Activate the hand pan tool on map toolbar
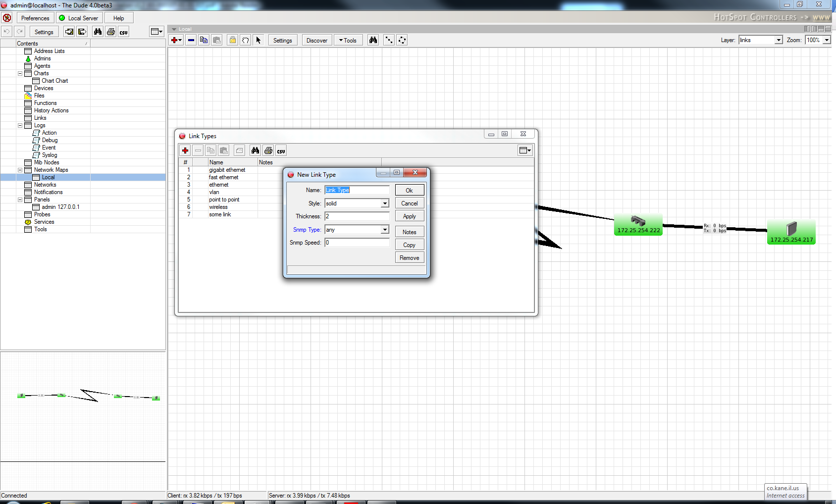Image resolution: width=836 pixels, height=504 pixels. coord(245,40)
